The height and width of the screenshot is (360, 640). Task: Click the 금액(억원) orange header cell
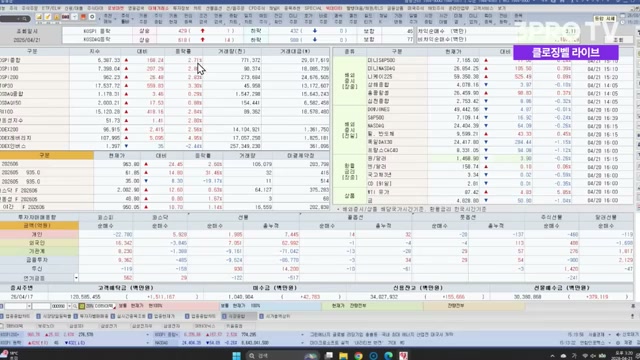pyautogui.click(x=39, y=226)
